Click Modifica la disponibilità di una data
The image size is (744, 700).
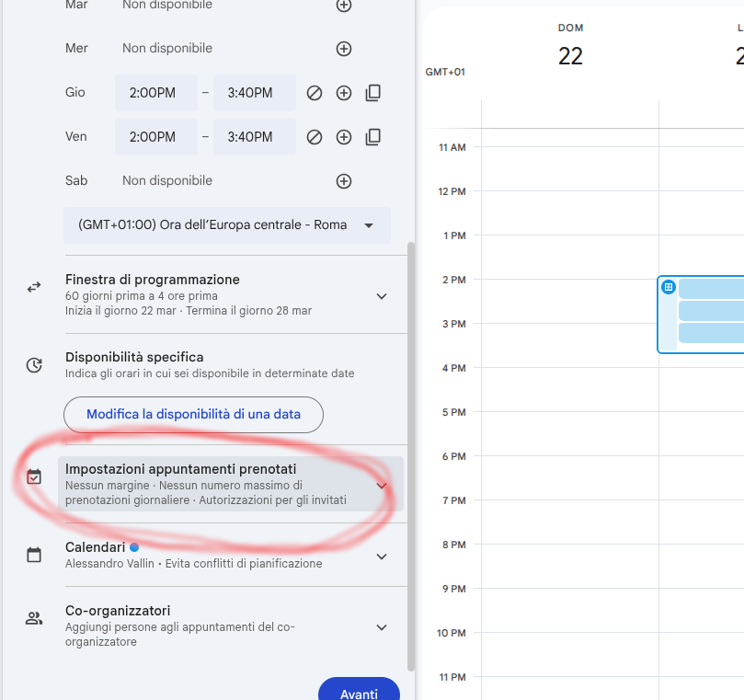(x=194, y=414)
